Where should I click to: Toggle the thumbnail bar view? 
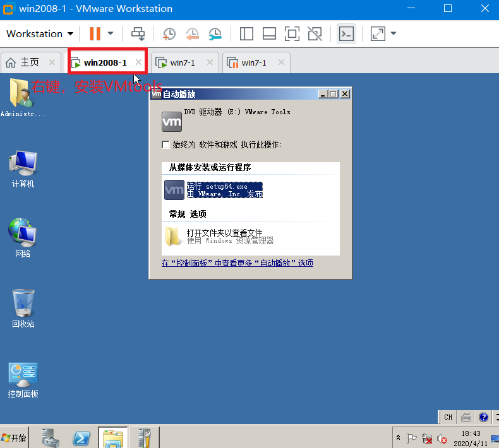(x=269, y=33)
